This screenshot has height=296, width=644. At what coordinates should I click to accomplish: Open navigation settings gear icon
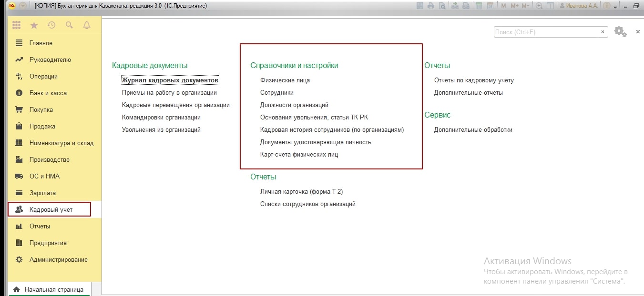point(619,32)
